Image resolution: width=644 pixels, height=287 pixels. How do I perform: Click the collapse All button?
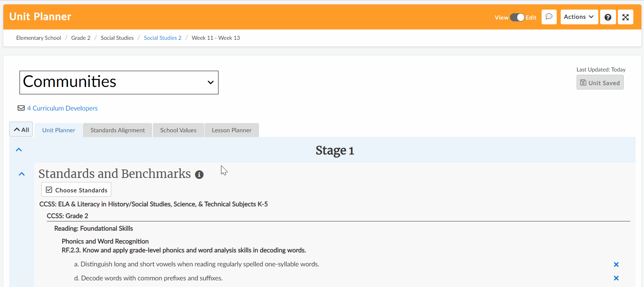(x=21, y=129)
